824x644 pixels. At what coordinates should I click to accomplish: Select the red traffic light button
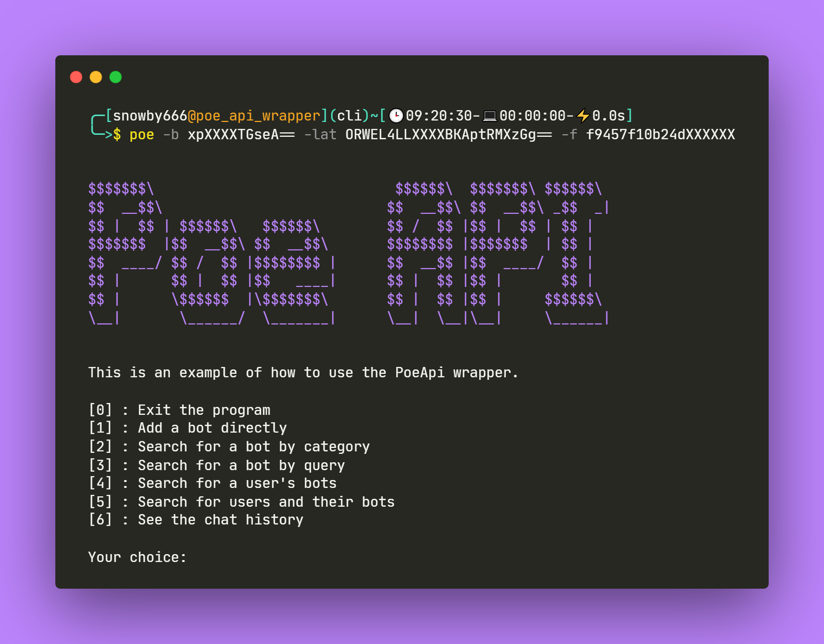76,77
